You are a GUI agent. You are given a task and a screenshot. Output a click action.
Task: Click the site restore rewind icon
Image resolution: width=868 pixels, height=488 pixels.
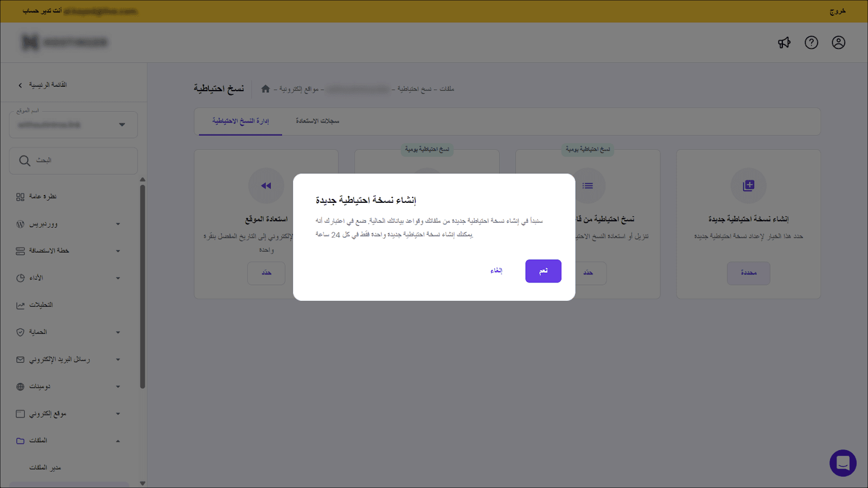266,185
